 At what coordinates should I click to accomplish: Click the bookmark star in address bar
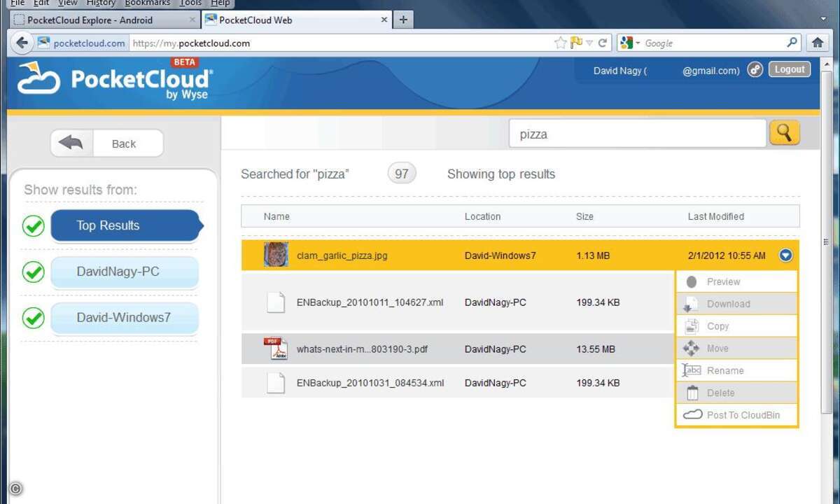tap(561, 43)
